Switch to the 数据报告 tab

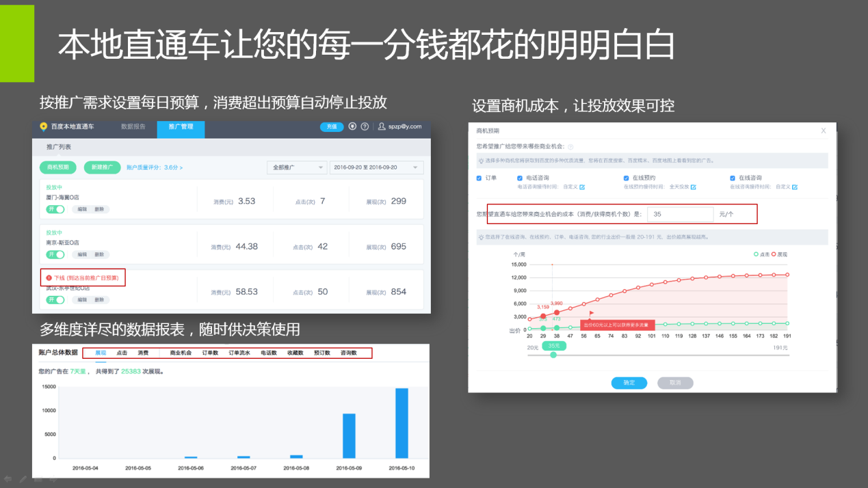tap(133, 126)
